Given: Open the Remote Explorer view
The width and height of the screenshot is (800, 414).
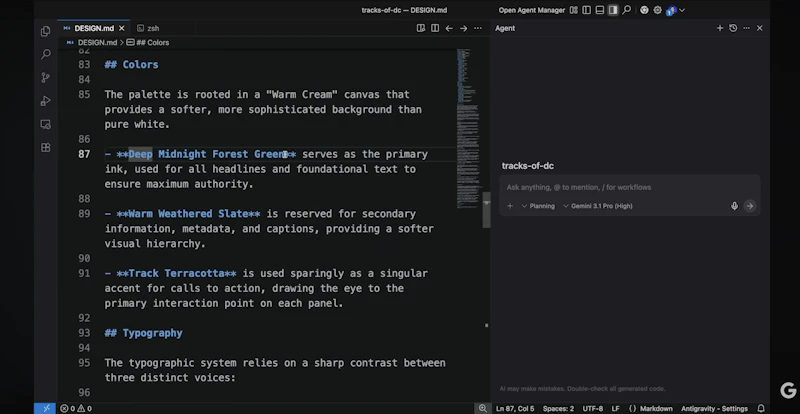Looking at the screenshot, I should pos(45,124).
